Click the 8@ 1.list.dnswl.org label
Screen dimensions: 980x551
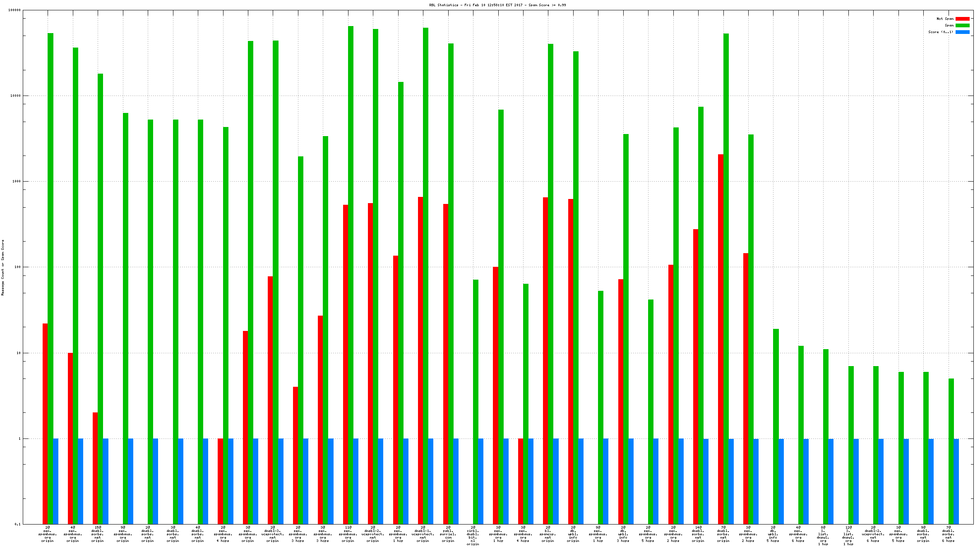tap(823, 536)
